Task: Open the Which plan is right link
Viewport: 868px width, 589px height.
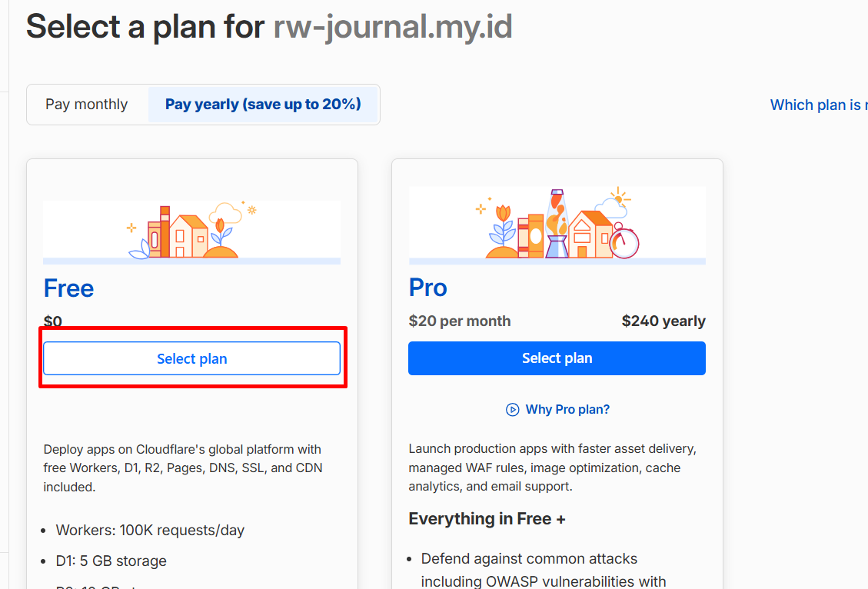Action: click(819, 105)
